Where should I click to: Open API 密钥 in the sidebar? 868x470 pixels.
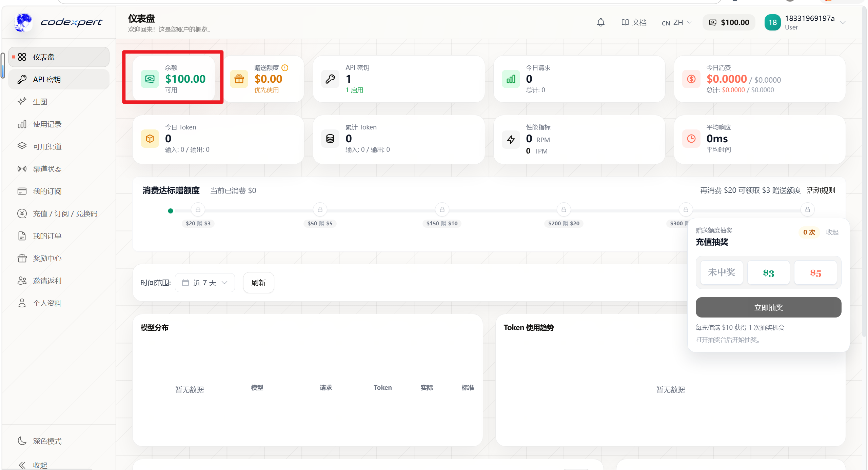(59, 79)
